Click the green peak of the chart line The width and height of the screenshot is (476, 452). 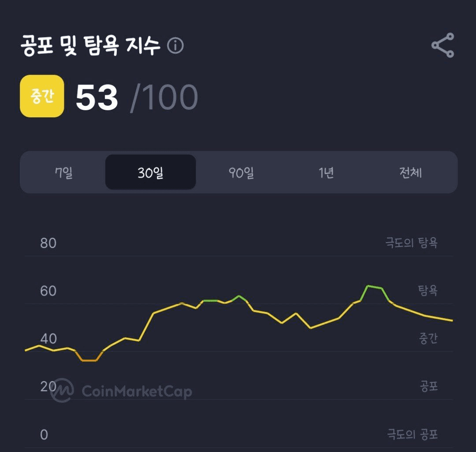(374, 287)
